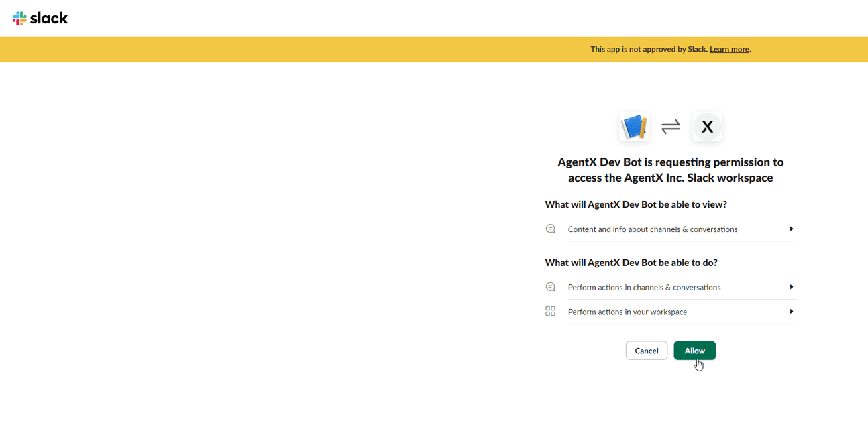The image size is (868, 421).
Task: Click 'What will AgentX Dev Bot be able to do?' heading
Action: (x=631, y=263)
